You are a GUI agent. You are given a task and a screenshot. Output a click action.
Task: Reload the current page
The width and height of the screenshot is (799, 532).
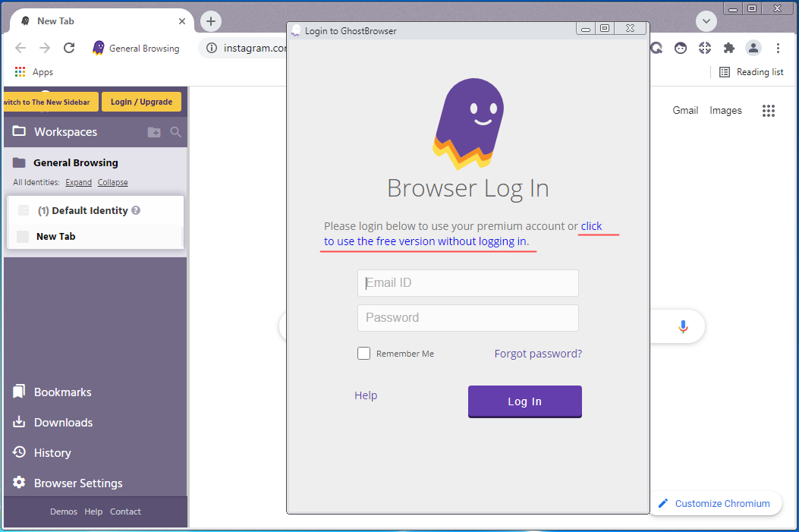tap(69, 48)
